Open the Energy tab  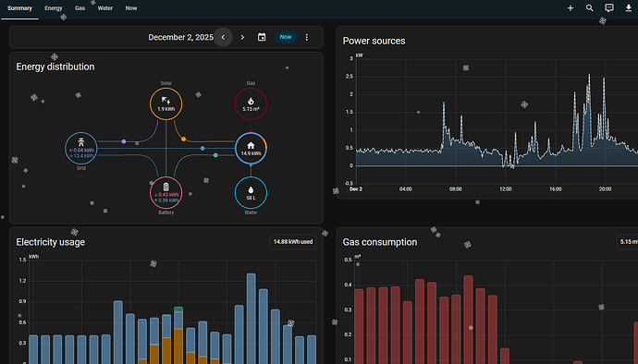click(x=54, y=8)
